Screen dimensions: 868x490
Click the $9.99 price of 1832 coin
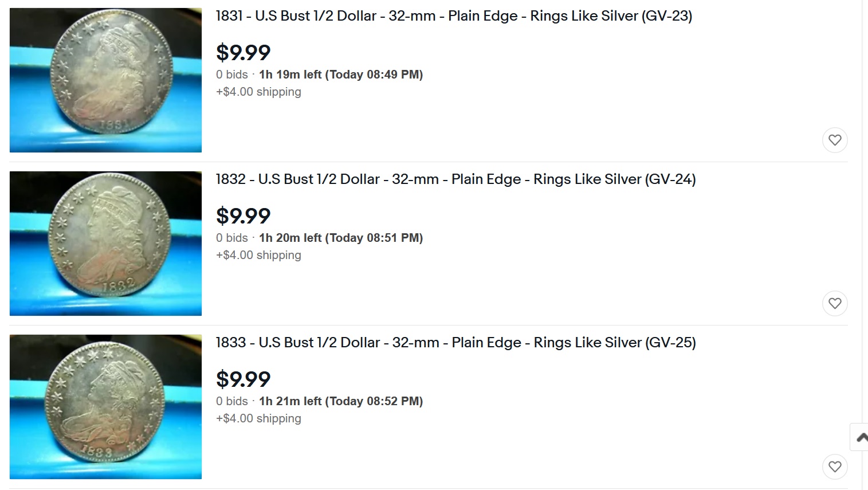click(x=243, y=216)
